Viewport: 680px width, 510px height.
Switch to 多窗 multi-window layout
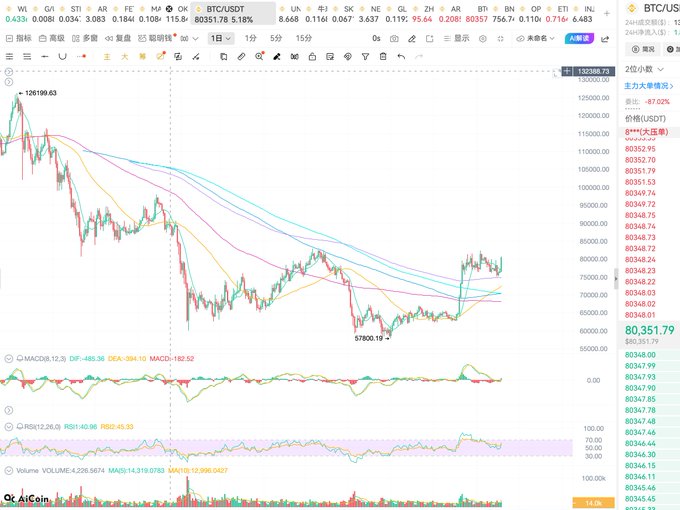click(x=85, y=38)
